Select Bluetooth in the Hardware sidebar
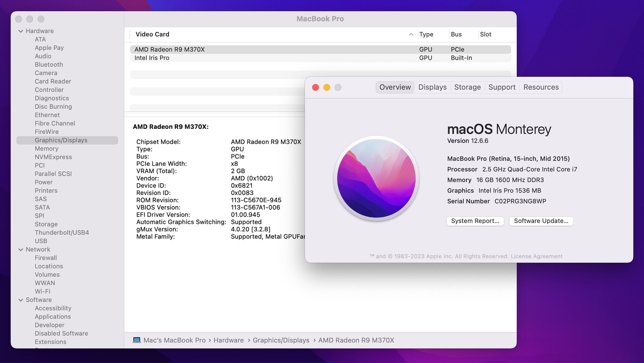644x363 pixels. point(49,64)
